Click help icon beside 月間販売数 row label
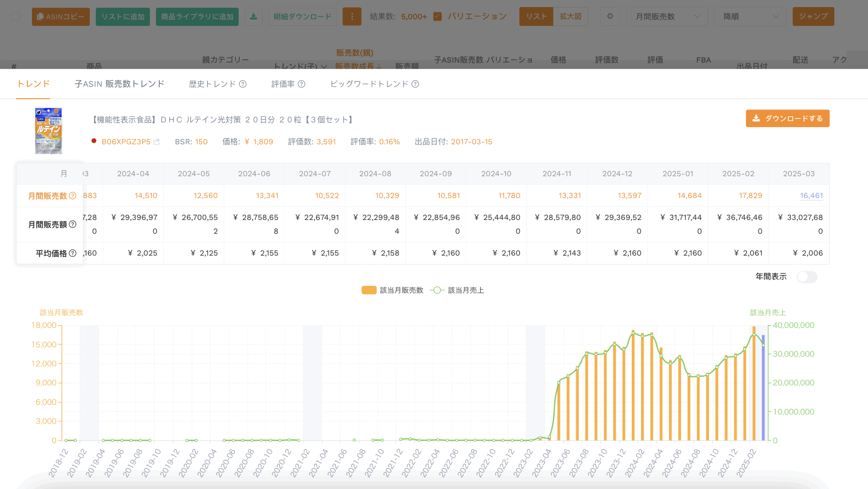The height and width of the screenshot is (489, 868). pyautogui.click(x=73, y=196)
